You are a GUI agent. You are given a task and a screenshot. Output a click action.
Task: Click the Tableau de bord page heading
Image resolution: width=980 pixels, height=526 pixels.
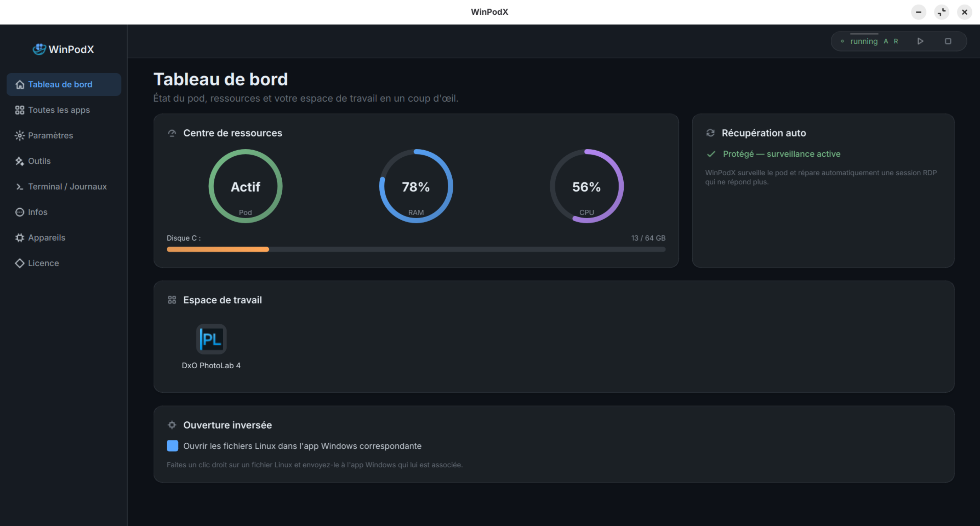221,79
